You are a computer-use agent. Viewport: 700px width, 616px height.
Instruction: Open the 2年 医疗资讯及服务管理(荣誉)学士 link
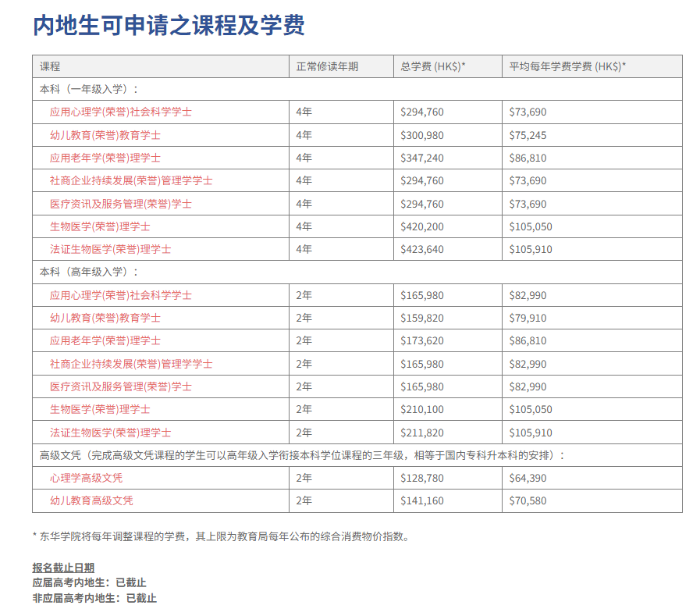point(120,386)
